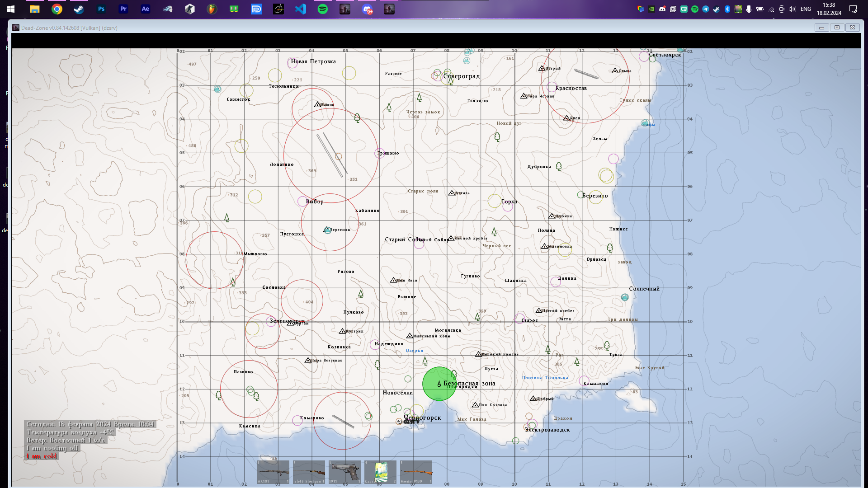Select the canned food hotbar slot

(x=380, y=472)
